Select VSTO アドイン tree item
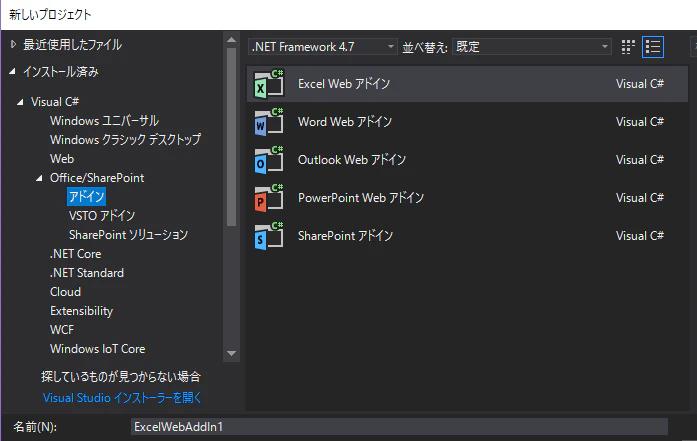 point(102,216)
